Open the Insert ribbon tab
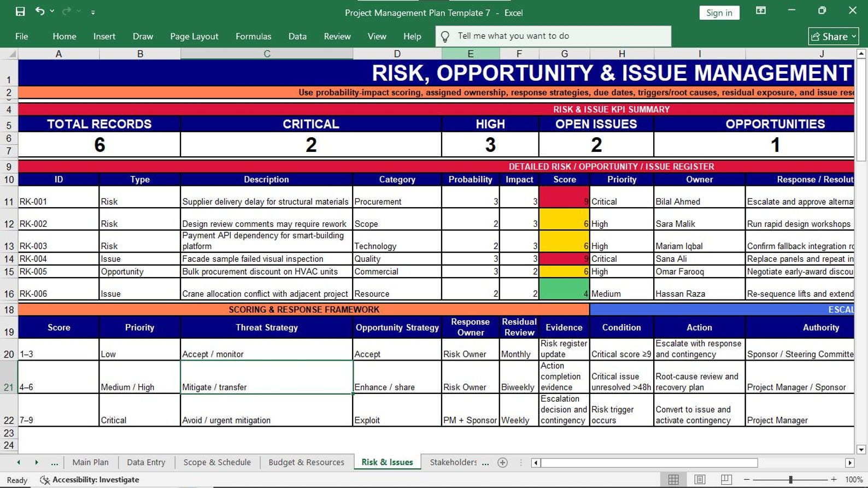Screen dimensions: 868x488 104,36
